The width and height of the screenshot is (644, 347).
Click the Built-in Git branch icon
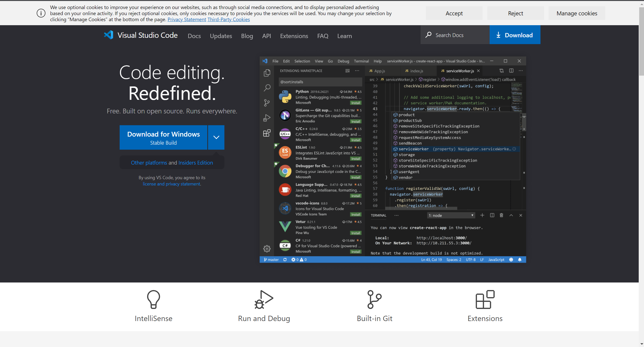(374, 299)
